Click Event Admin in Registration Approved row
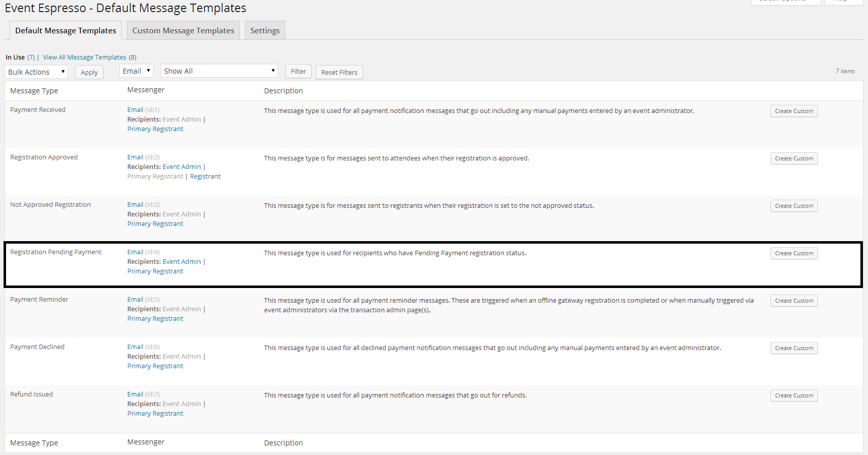Viewport: 868px width, 455px height. 182,166
